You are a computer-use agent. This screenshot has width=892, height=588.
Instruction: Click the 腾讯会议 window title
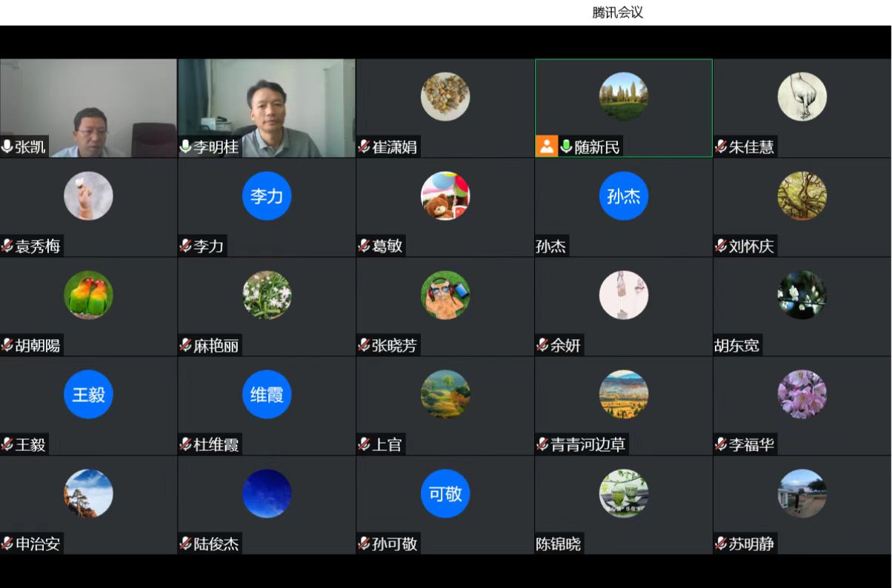617,13
